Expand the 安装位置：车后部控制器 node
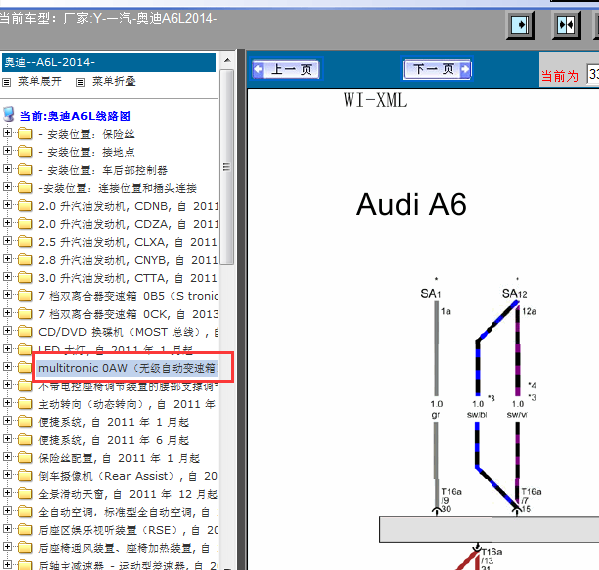 coord(7,169)
